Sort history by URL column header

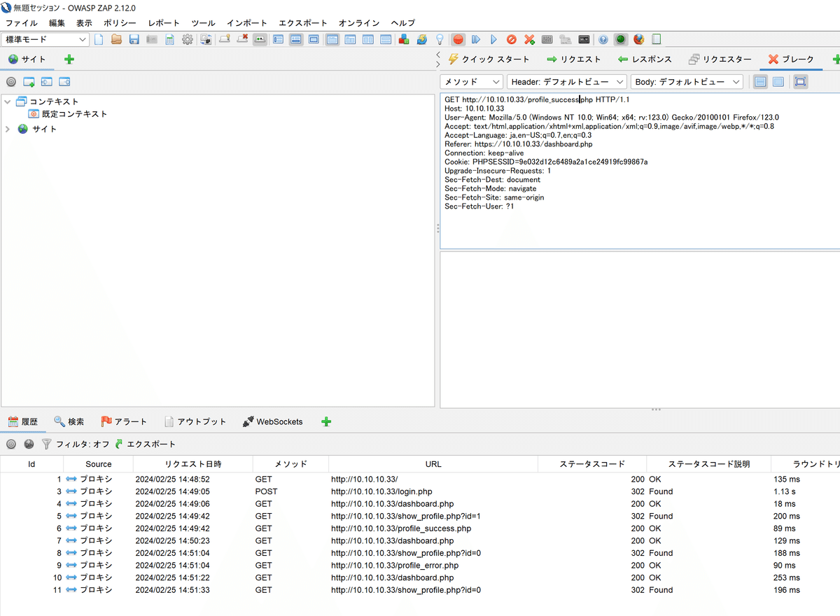click(433, 464)
